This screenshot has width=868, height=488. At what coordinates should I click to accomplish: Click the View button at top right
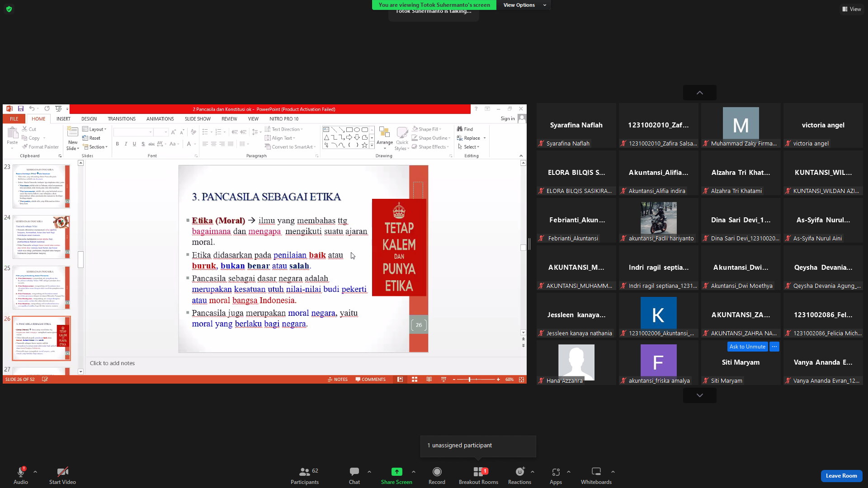pyautogui.click(x=851, y=9)
